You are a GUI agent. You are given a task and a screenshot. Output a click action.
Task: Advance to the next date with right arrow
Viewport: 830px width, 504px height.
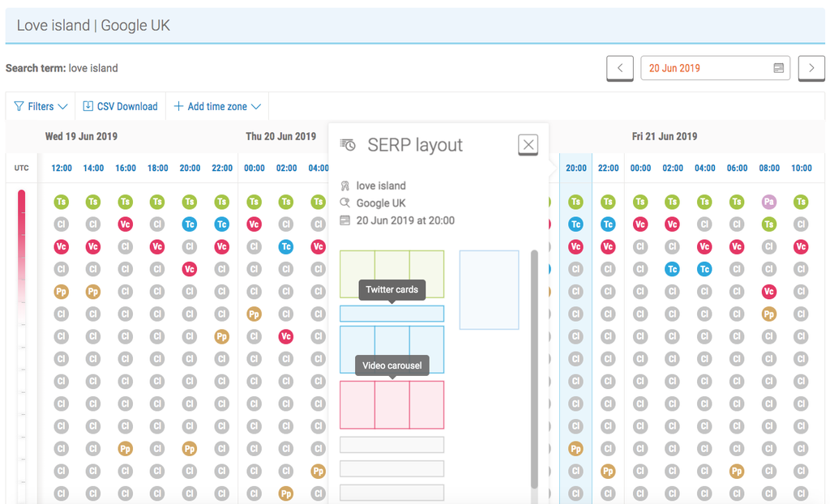[811, 68]
